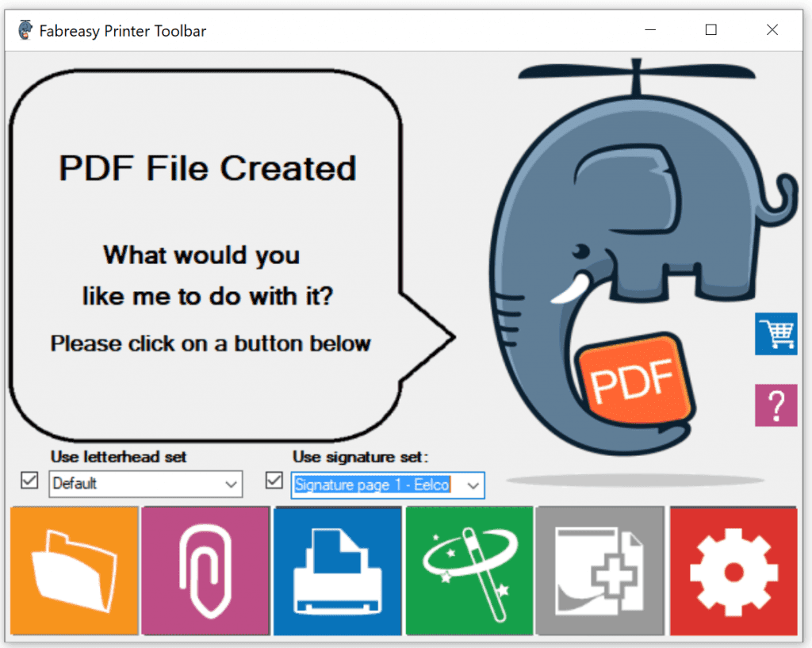Close the Fabreasy Printer Toolbar window

click(x=772, y=31)
